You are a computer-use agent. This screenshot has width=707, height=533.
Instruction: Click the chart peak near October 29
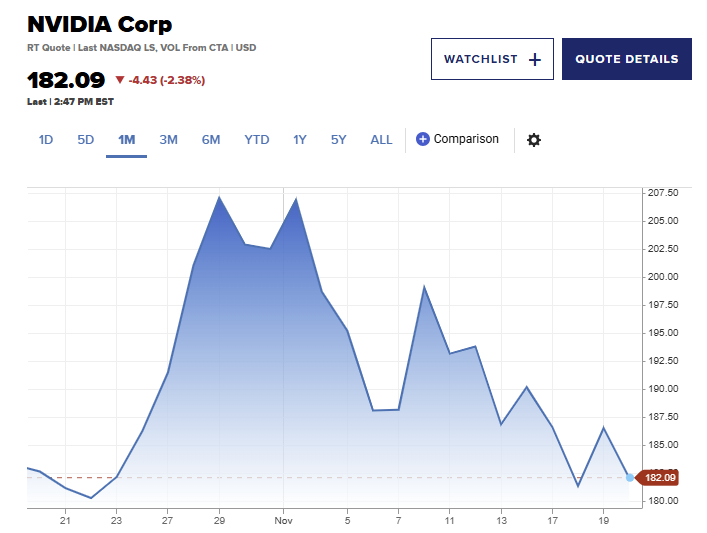tap(219, 197)
